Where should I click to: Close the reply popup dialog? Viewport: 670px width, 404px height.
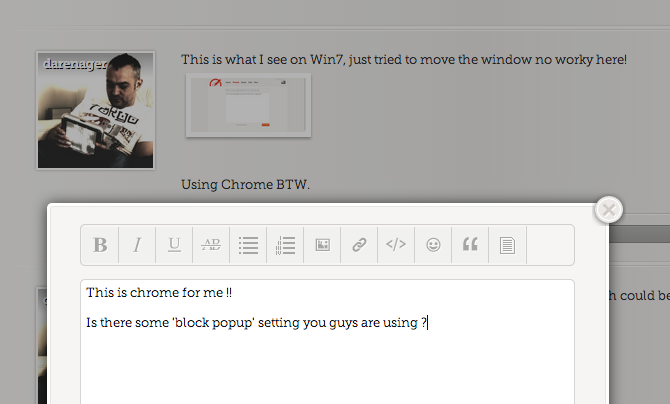(x=609, y=210)
